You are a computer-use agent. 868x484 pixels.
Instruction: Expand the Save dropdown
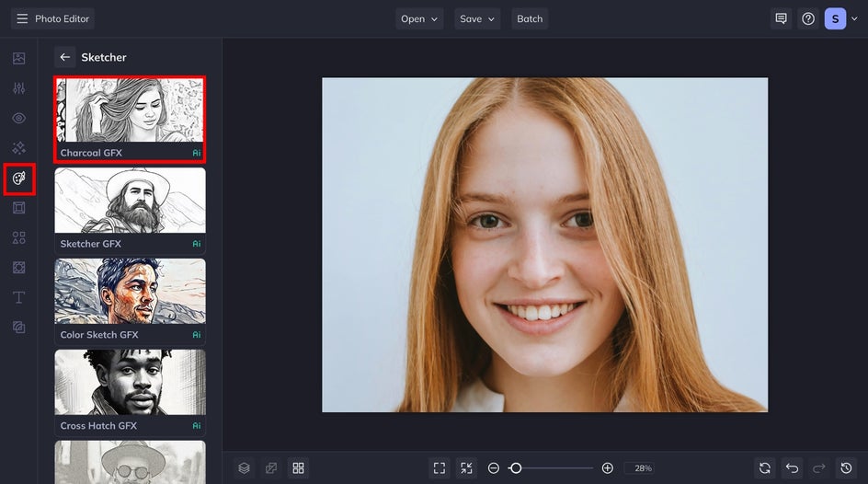tap(476, 18)
